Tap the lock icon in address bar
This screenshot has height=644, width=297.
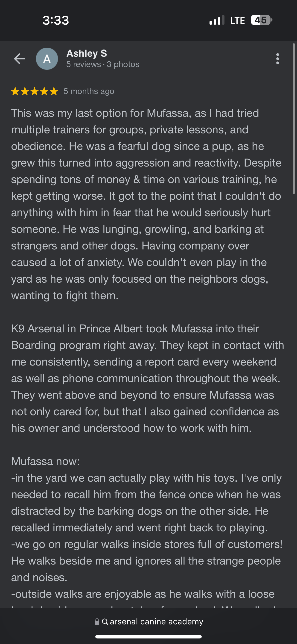pos(97,622)
